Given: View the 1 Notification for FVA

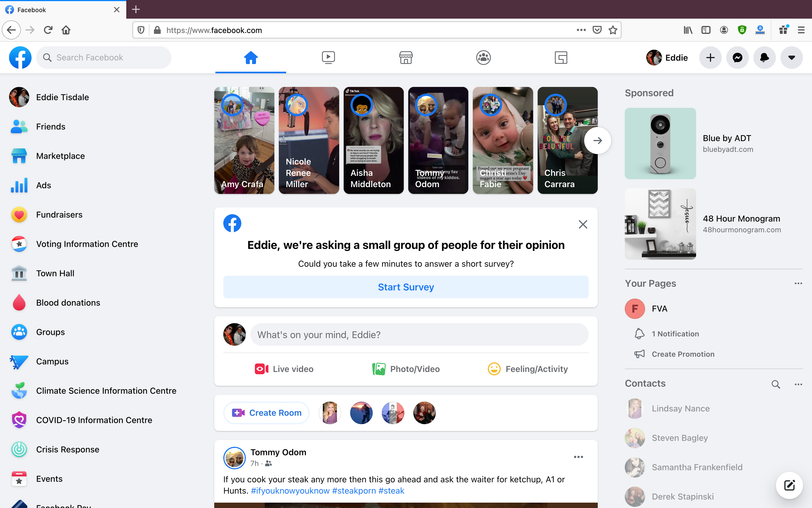Looking at the screenshot, I should (675, 334).
